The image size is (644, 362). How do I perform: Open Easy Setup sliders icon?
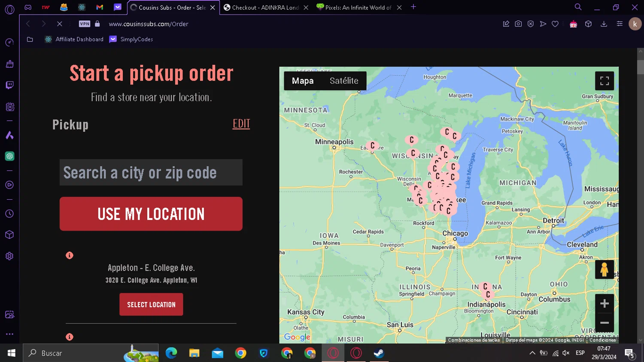[x=620, y=24]
